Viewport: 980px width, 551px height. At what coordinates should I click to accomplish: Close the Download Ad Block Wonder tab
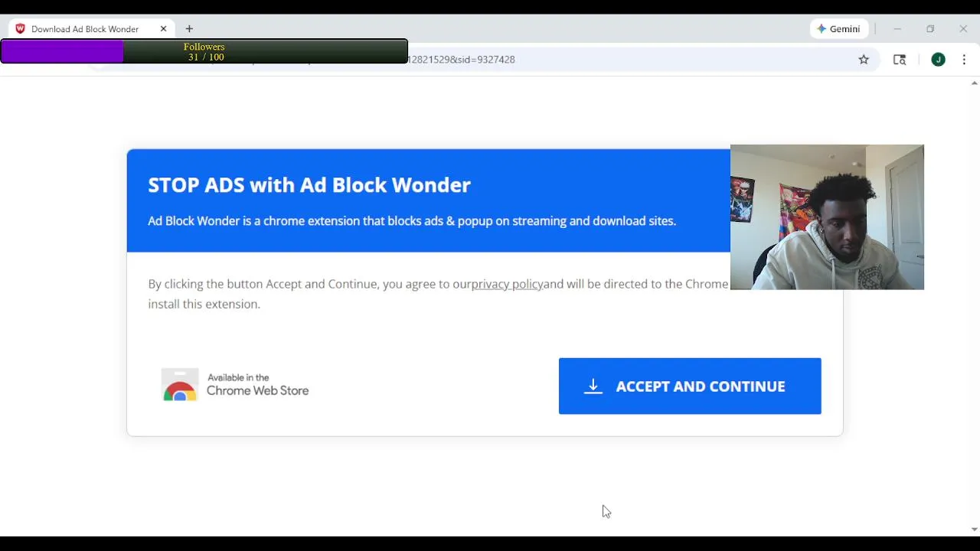pyautogui.click(x=163, y=29)
